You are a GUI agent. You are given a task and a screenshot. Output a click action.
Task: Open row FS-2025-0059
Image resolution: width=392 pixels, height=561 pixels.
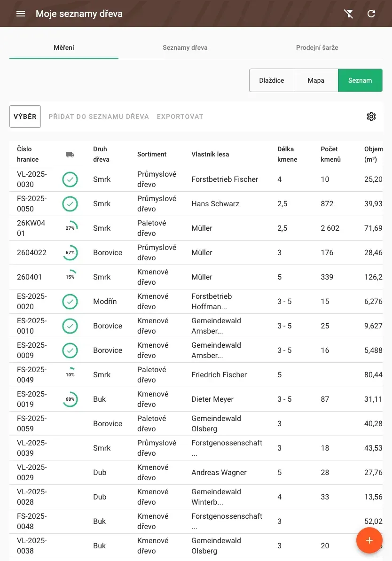coord(196,424)
